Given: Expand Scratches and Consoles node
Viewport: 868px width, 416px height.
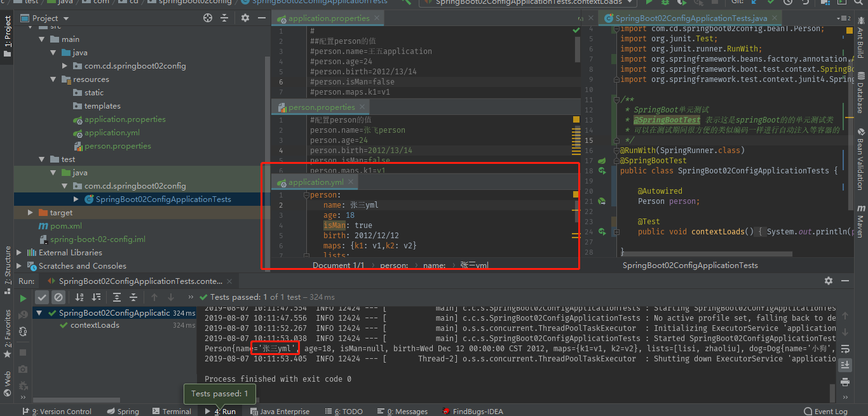Looking at the screenshot, I should (19, 266).
